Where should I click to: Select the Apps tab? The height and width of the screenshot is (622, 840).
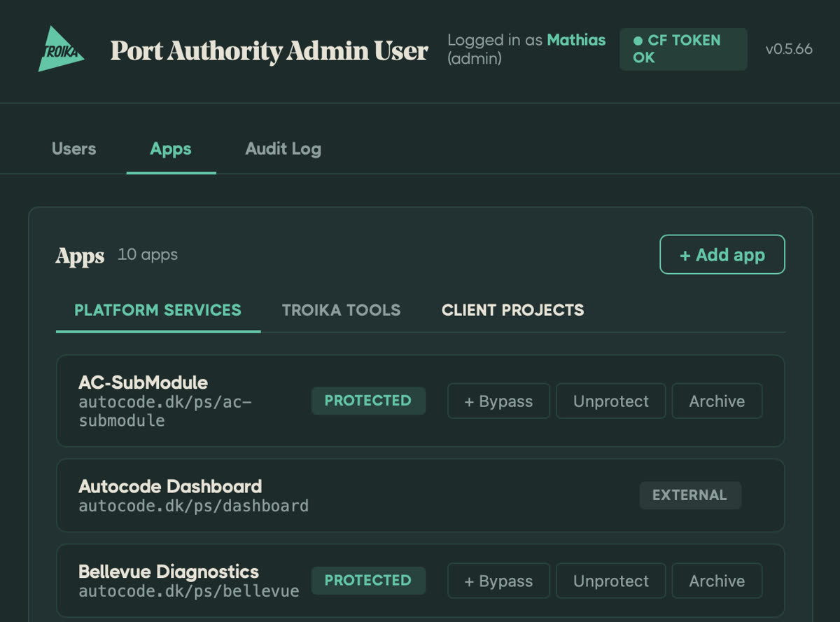click(171, 148)
